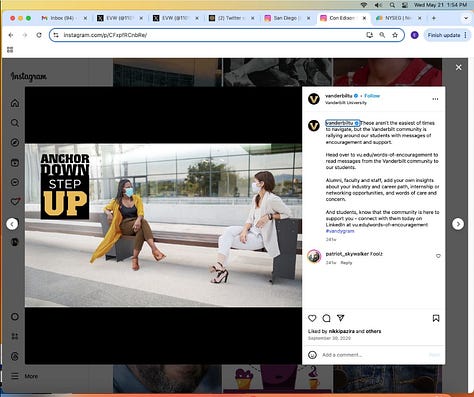Image resolution: width=474 pixels, height=397 pixels.
Task: Reply to patriot_skywalker's comment
Action: click(x=346, y=263)
